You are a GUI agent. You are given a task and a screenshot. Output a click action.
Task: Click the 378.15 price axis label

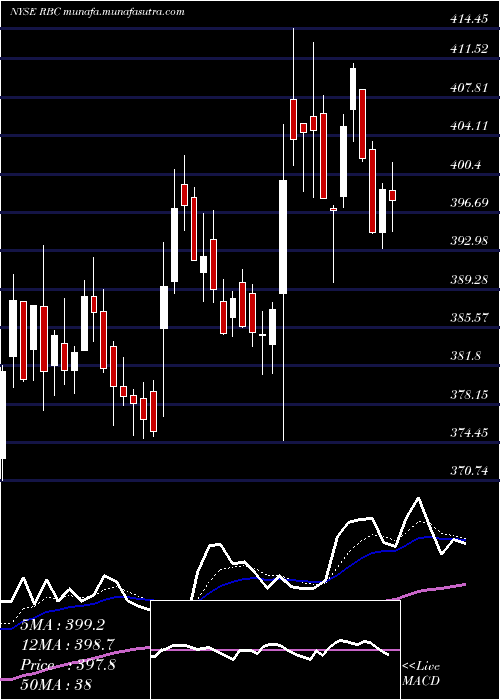[x=469, y=395]
